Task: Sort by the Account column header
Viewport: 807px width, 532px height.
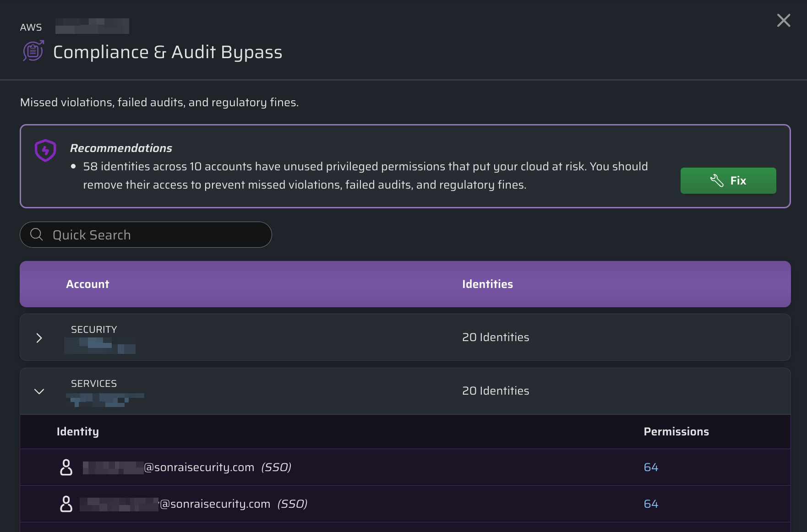Action: pos(87,284)
